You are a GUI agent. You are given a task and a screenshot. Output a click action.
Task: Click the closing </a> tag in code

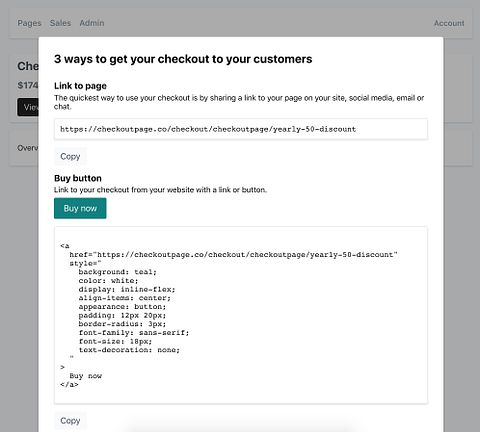[69, 385]
